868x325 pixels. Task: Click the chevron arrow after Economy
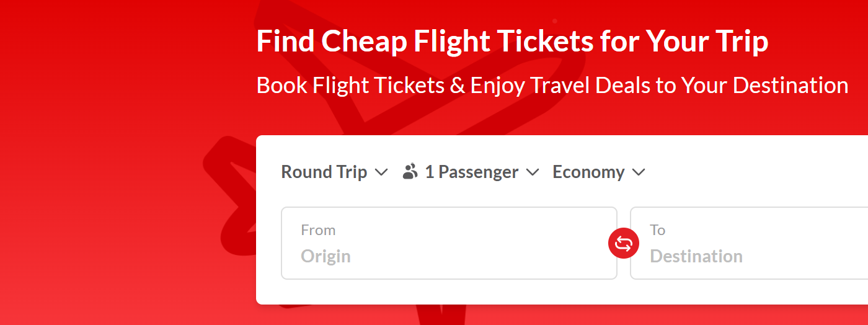point(639,172)
